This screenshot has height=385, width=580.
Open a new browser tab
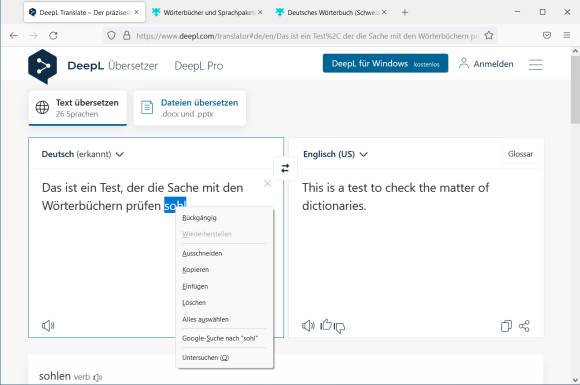(x=405, y=12)
